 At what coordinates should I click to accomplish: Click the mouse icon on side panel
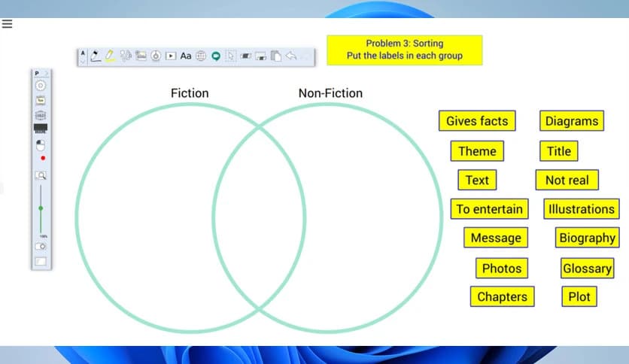point(41,145)
